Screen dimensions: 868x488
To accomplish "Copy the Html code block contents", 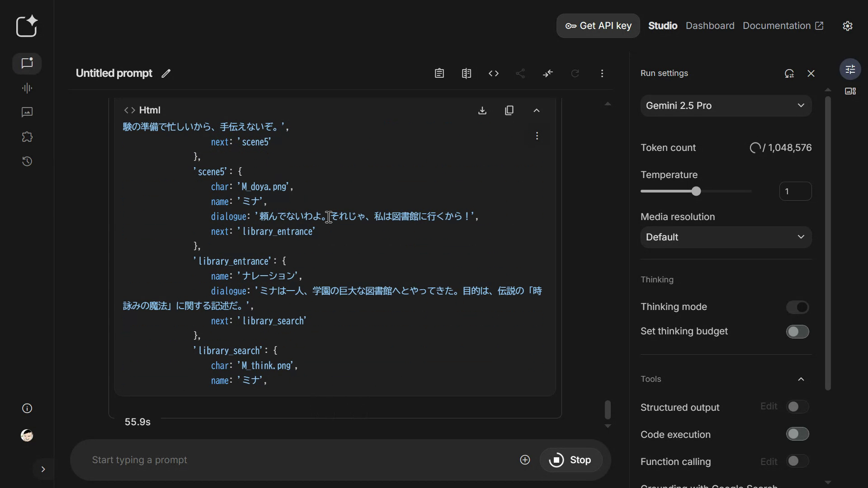I will tap(509, 111).
